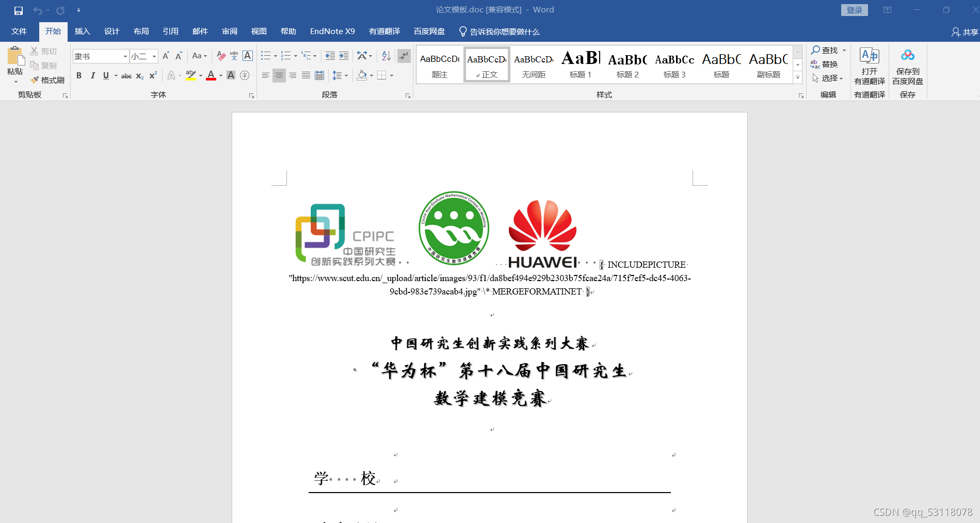
Task: Open Select 选择 dropdown
Action: (x=827, y=78)
